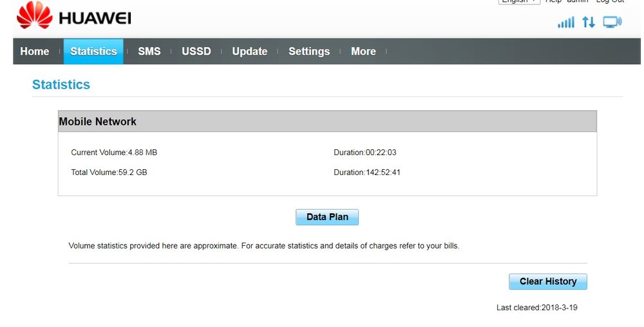Image resolution: width=644 pixels, height=327 pixels.
Task: Open the Help link
Action: (553, 2)
